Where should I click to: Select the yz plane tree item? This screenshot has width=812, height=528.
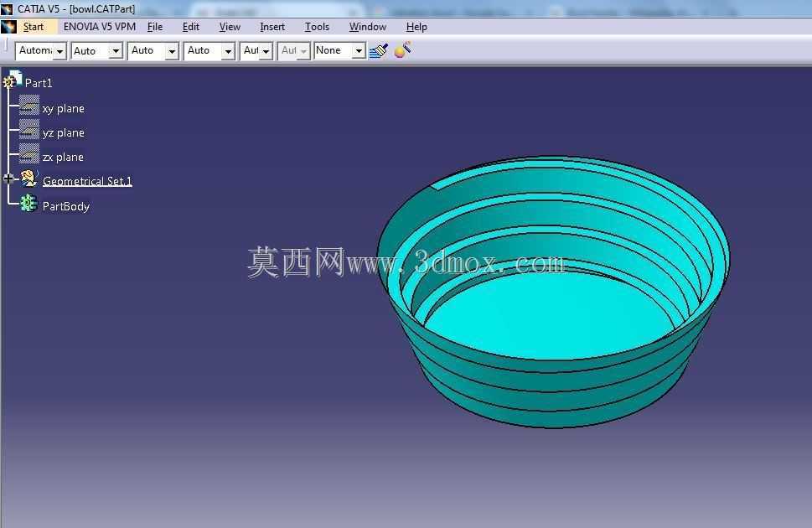click(63, 133)
